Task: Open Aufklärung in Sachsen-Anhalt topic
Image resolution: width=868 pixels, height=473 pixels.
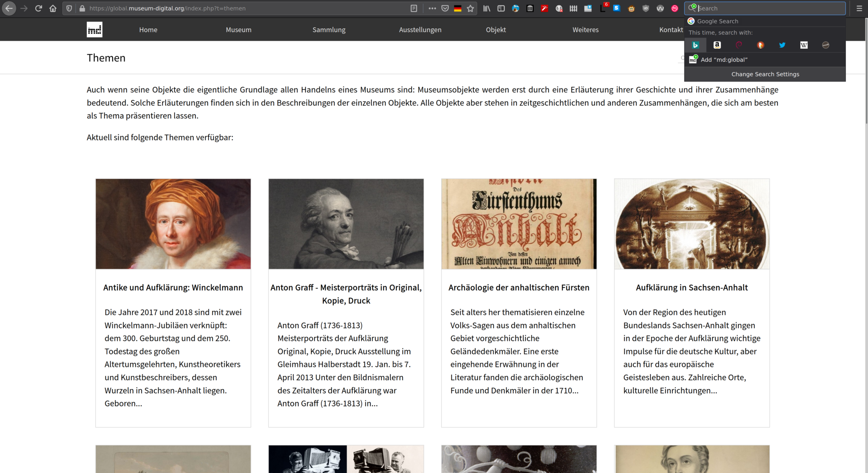Action: tap(692, 288)
